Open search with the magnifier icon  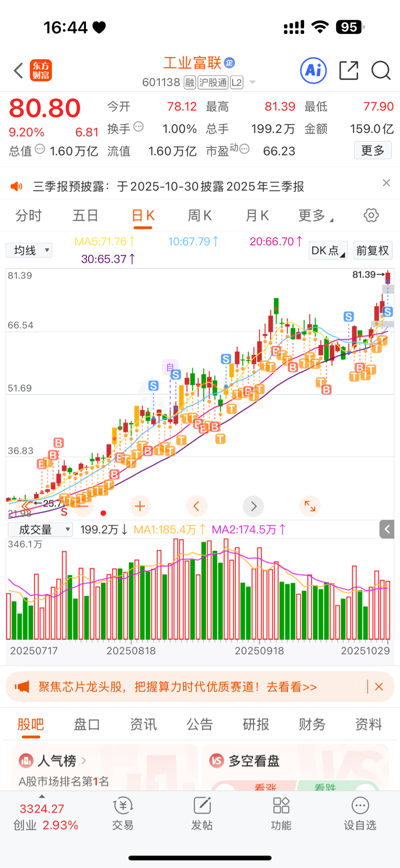pyautogui.click(x=381, y=70)
